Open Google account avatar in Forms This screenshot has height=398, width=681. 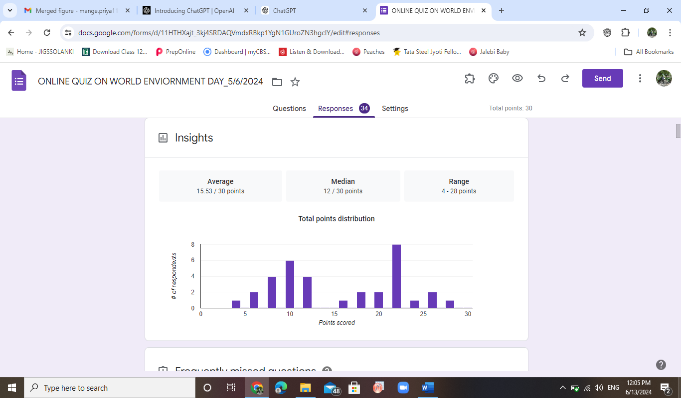point(664,78)
